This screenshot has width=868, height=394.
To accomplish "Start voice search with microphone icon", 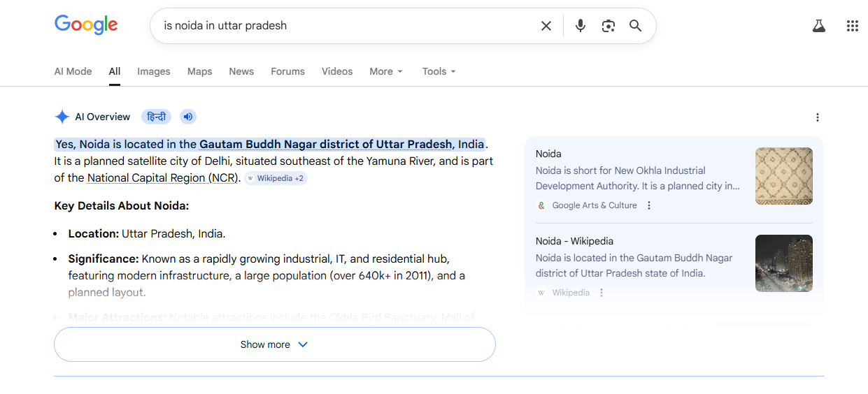I will 580,26.
